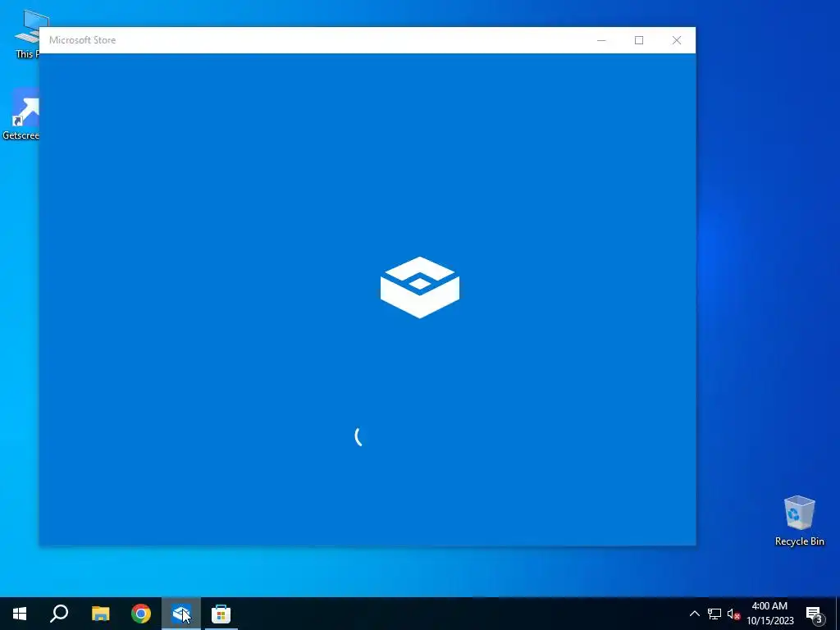Open the Windows Start menu
The height and width of the screenshot is (630, 840).
pos(20,614)
